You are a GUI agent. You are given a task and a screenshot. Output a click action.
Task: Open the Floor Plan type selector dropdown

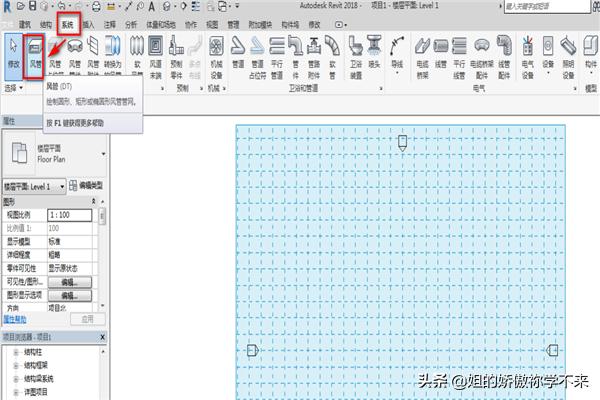point(103,154)
